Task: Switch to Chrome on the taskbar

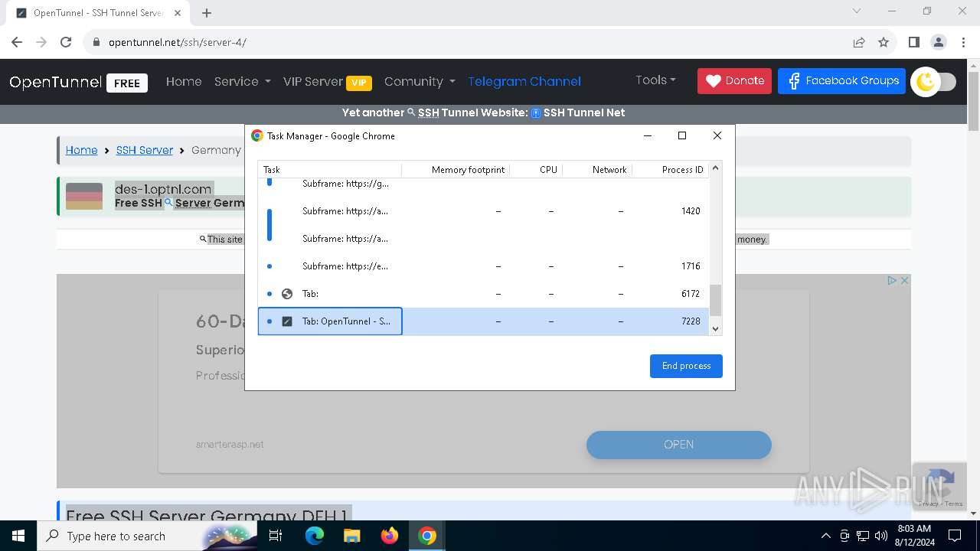Action: tap(427, 536)
